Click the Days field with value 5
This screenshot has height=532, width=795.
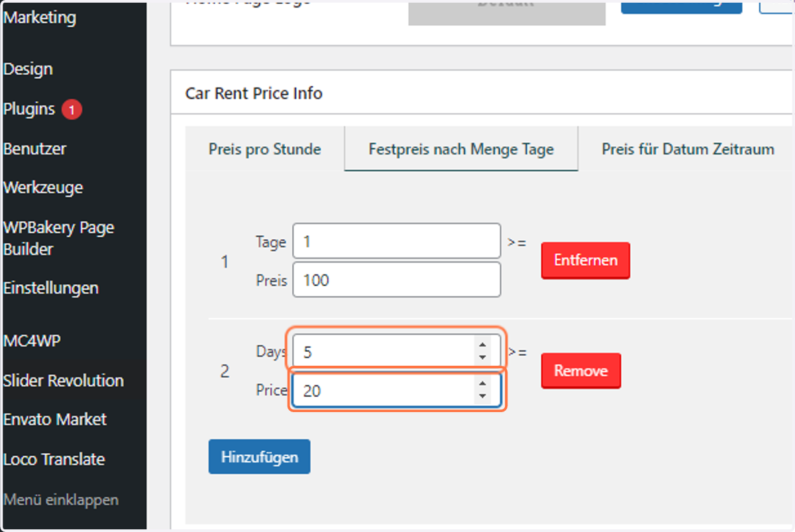click(396, 352)
